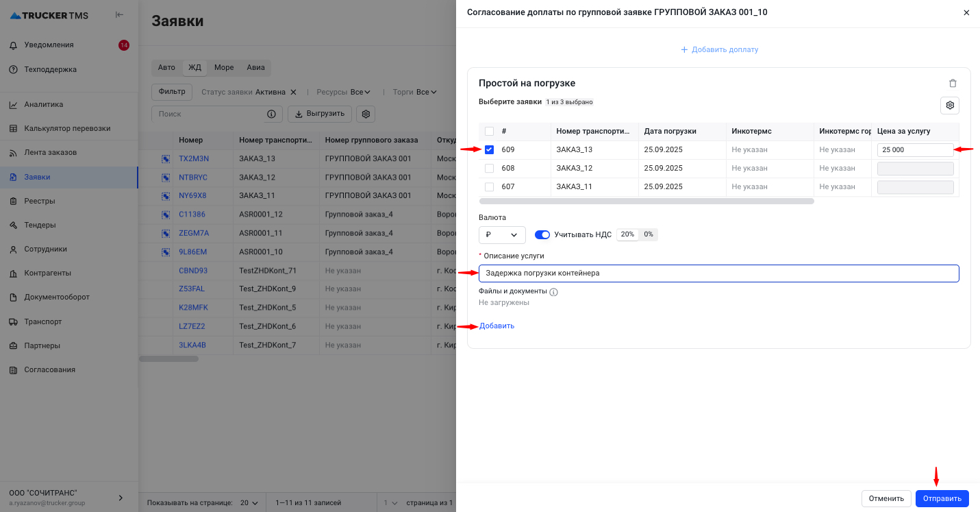The height and width of the screenshot is (512, 980).
Task: Select all orders with header checkbox
Action: tap(490, 132)
